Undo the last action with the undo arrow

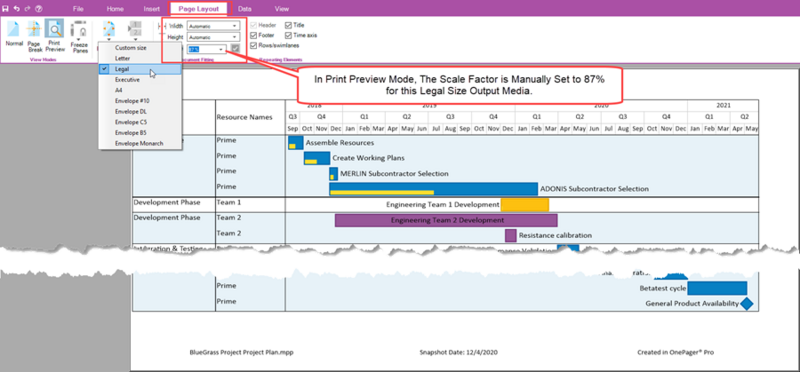[17, 9]
